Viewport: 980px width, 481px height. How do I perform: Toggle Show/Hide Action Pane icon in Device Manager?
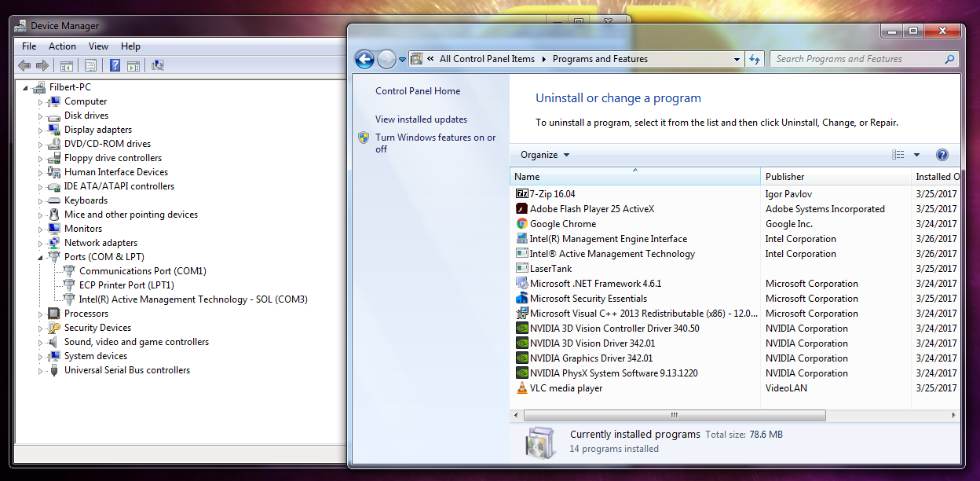pos(133,66)
